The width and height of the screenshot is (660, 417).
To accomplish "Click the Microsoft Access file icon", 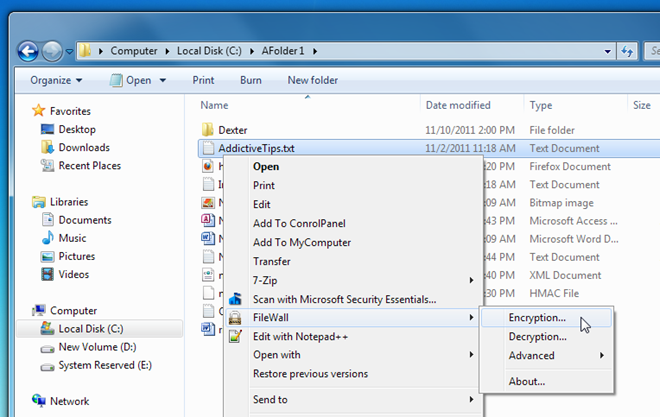I will pos(208,220).
